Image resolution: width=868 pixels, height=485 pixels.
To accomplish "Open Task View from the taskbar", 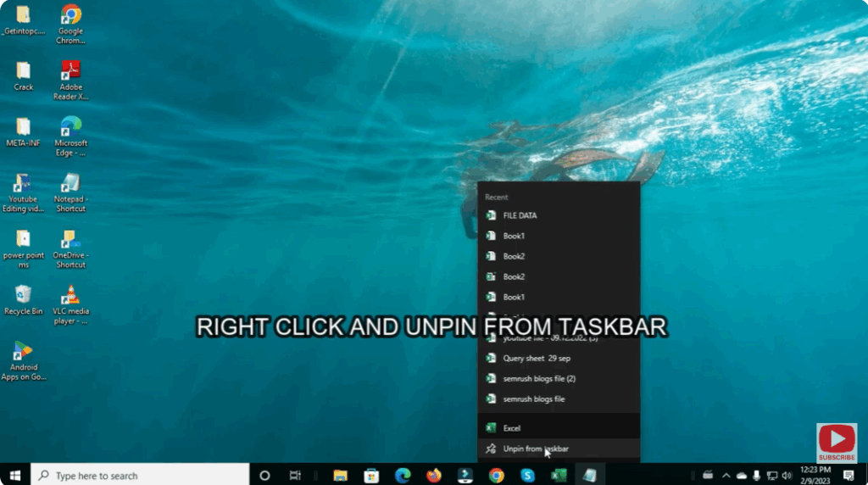I will [x=295, y=475].
